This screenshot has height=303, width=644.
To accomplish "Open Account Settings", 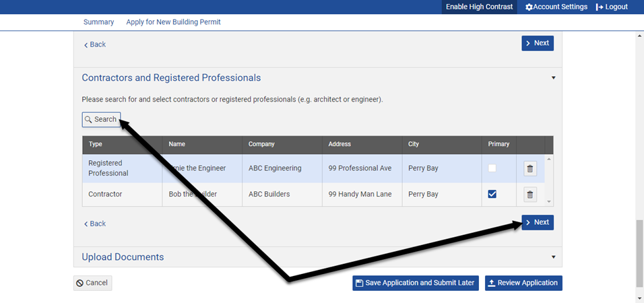I will point(556,7).
